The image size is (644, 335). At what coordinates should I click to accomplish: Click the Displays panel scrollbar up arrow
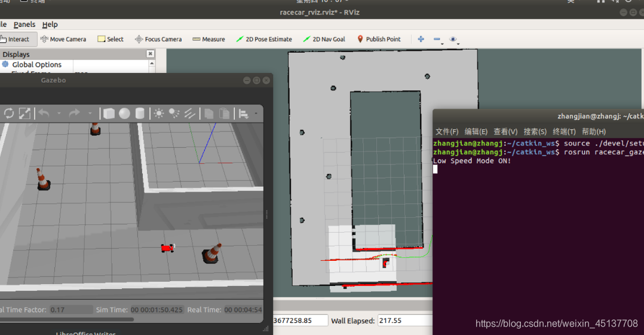point(152,64)
